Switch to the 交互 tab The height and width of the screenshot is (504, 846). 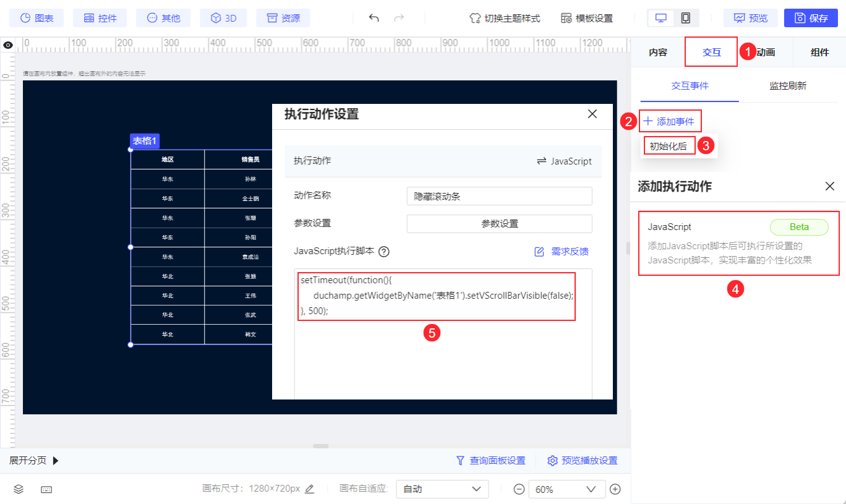pos(712,52)
